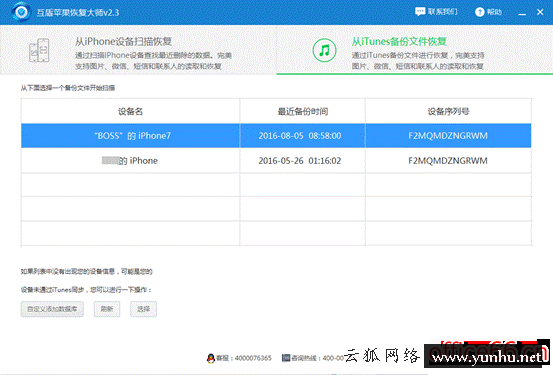Click the 设备名 column header
The width and height of the screenshot is (553, 375).
coord(130,112)
